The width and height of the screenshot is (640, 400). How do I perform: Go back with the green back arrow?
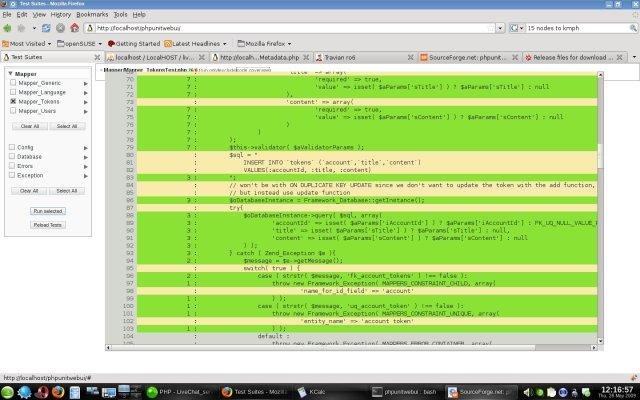7,28
